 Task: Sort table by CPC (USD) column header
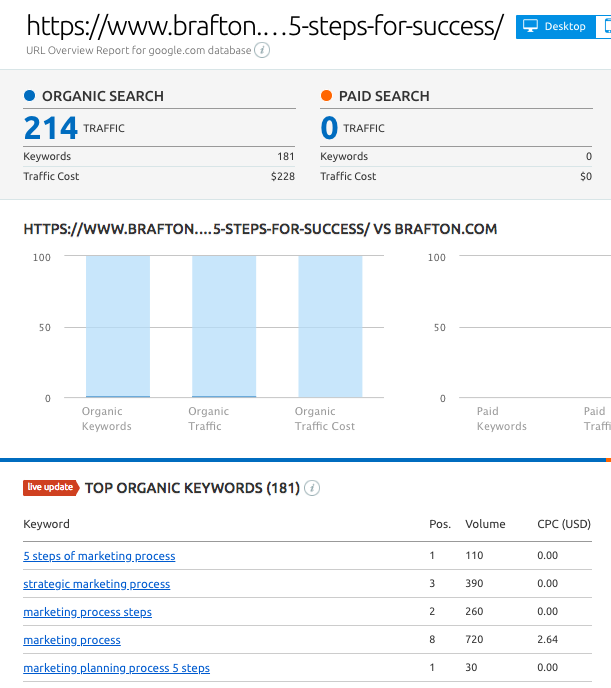click(564, 524)
